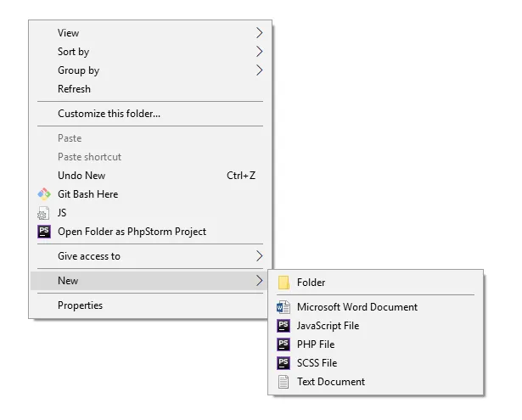
Task: Click the Text Document icon
Action: click(283, 382)
